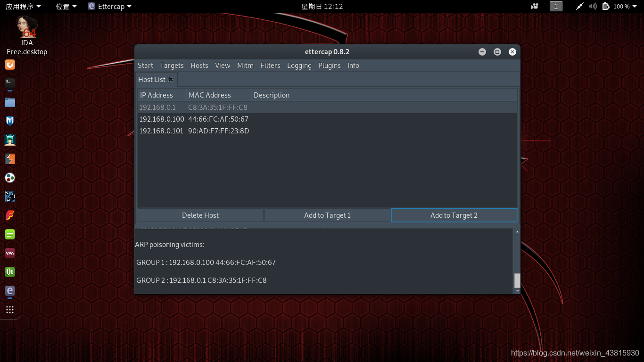Click MAC cell 44:66:FC:AF:50:67 in host list
The width and height of the screenshot is (644, 362).
218,119
